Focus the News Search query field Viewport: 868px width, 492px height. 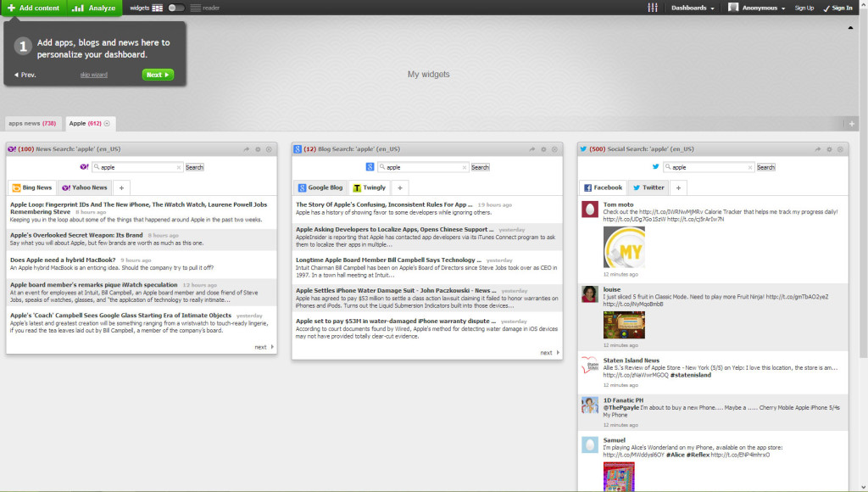pyautogui.click(x=137, y=167)
